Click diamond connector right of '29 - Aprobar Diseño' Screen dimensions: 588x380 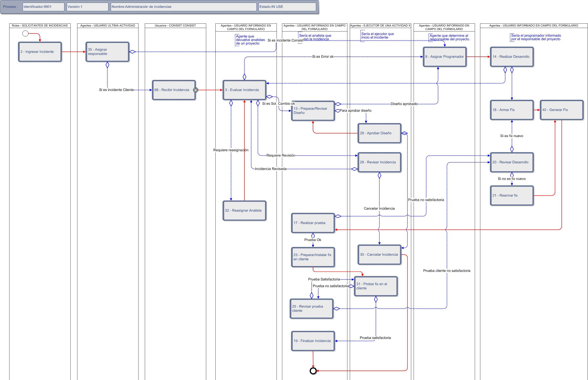[x=404, y=133]
